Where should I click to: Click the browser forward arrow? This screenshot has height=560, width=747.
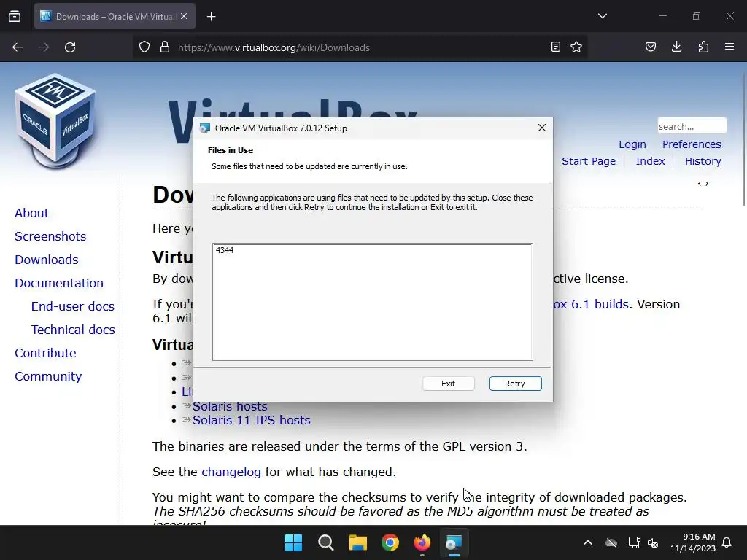(x=44, y=47)
